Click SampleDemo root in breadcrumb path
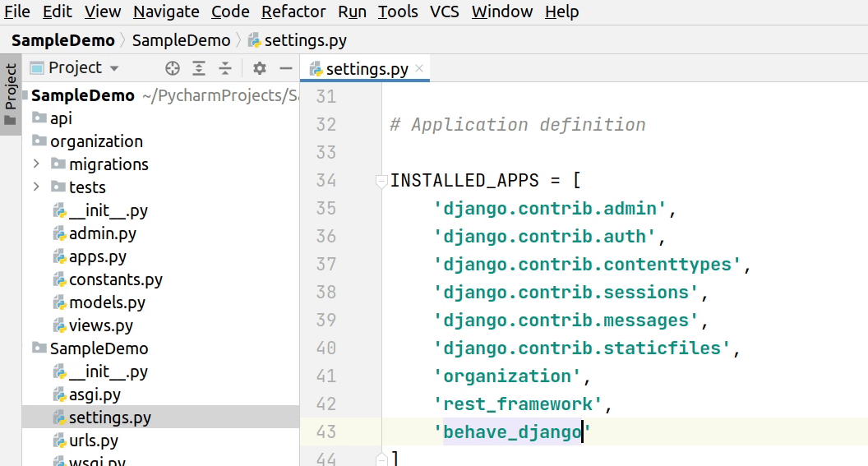The height and width of the screenshot is (466, 868). (x=62, y=40)
